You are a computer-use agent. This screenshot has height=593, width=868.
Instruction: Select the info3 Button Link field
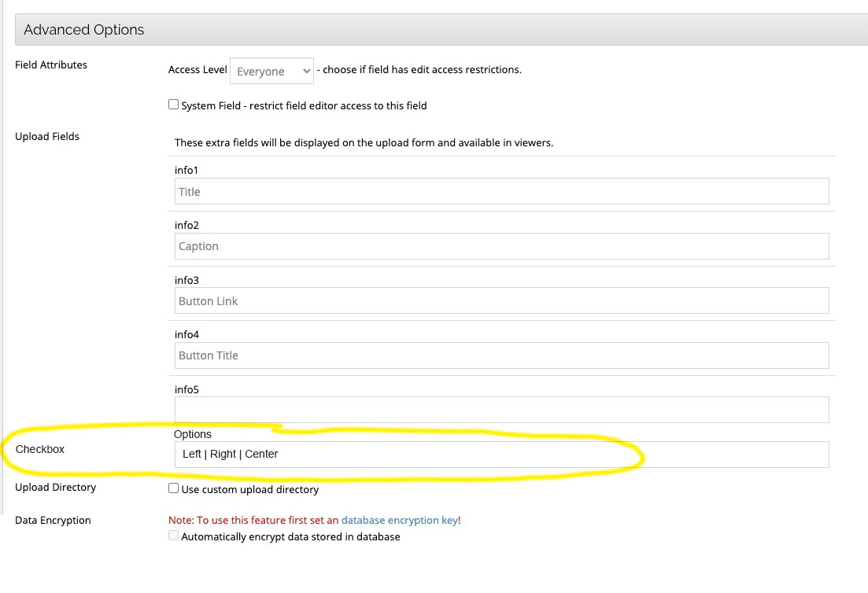(x=501, y=300)
